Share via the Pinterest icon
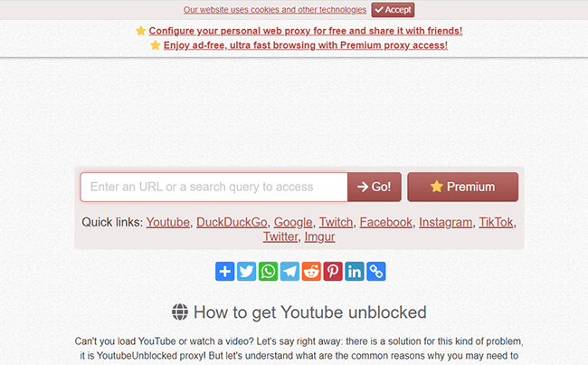588x365 pixels. [333, 271]
